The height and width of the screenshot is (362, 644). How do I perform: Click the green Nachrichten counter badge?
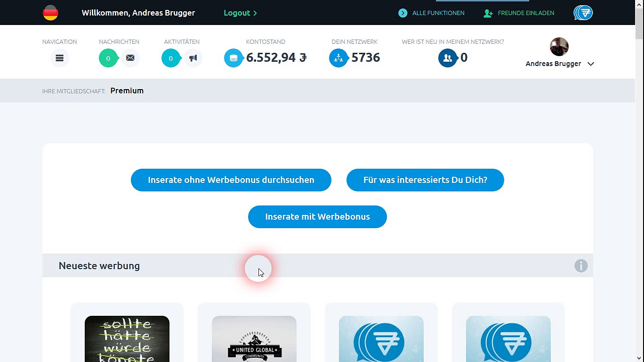[108, 58]
